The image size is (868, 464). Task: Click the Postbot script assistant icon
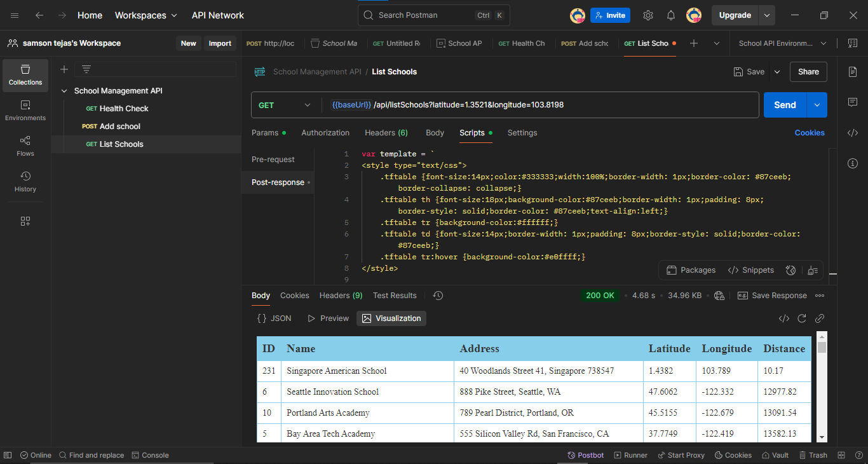click(x=791, y=270)
